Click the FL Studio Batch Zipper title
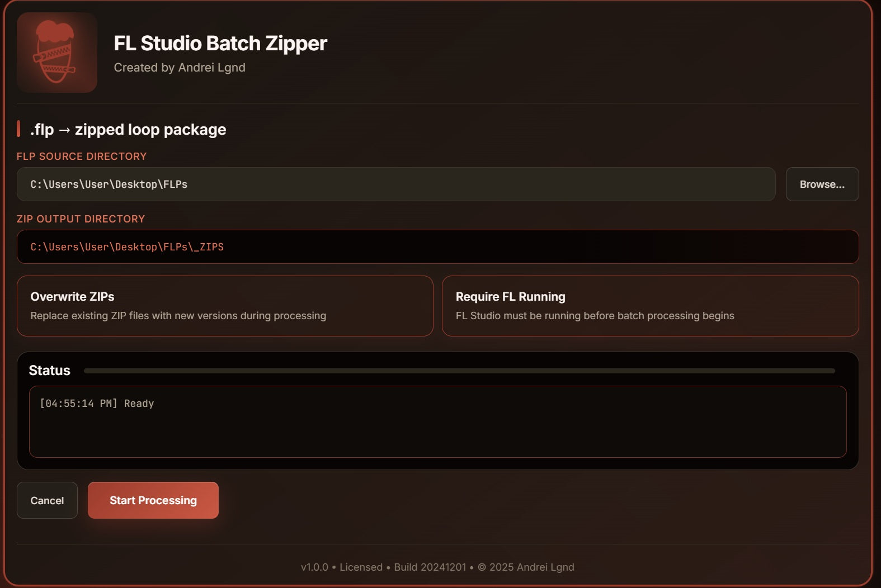This screenshot has height=588, width=881. [x=220, y=44]
